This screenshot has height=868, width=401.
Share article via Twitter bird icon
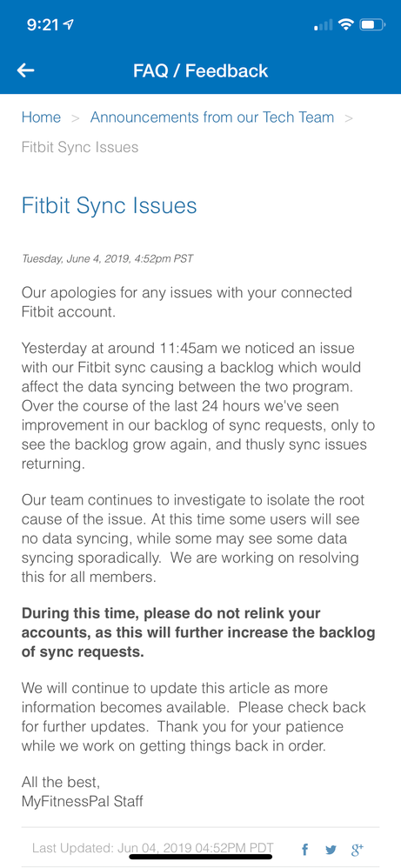coord(331,850)
